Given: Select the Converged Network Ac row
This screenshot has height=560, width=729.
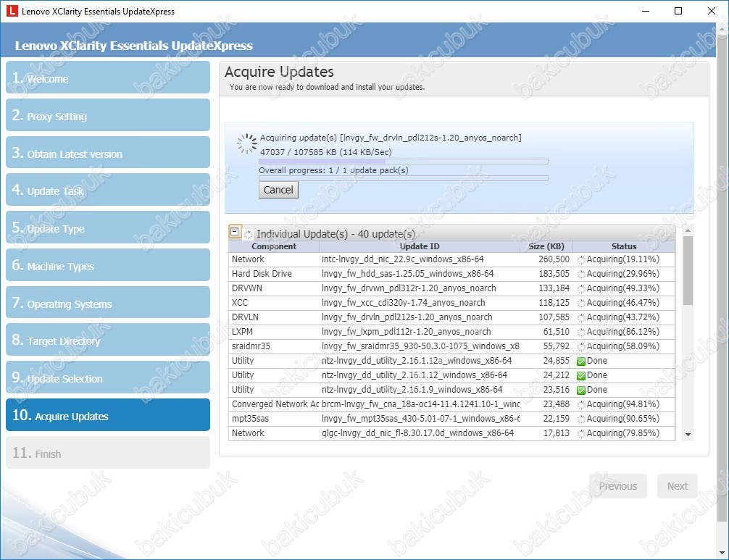Looking at the screenshot, I should coord(451,404).
